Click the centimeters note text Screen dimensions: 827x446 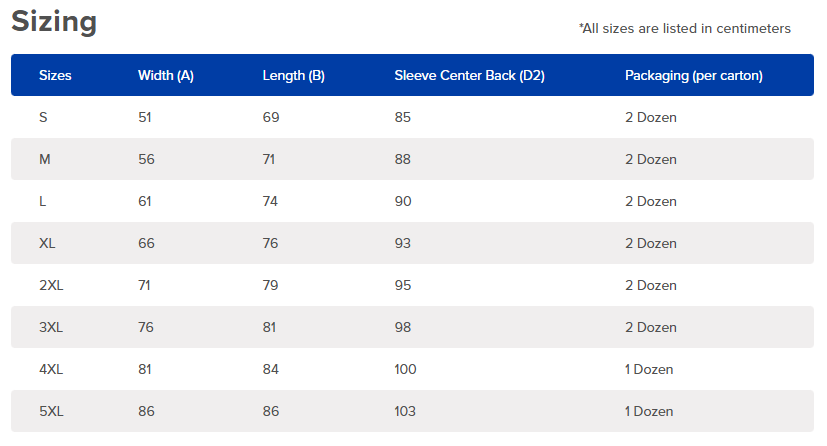point(685,28)
